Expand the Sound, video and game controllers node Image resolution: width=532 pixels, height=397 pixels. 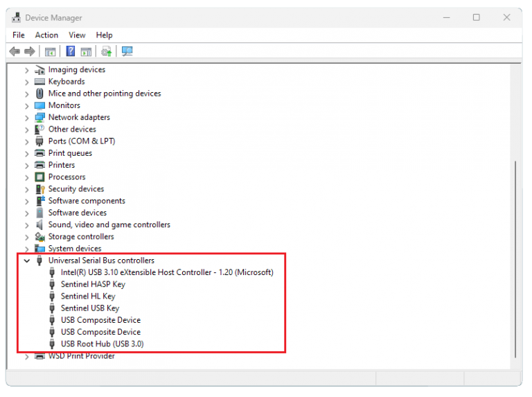coord(27,225)
